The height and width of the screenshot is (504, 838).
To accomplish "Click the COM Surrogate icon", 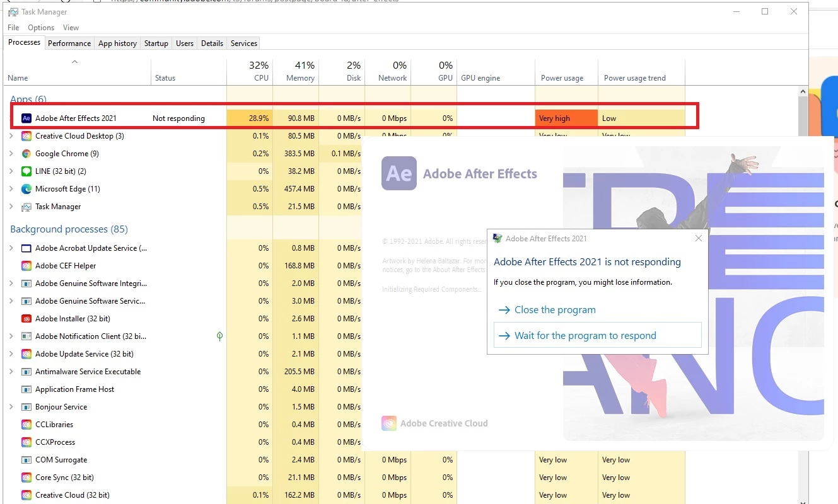I will point(26,460).
